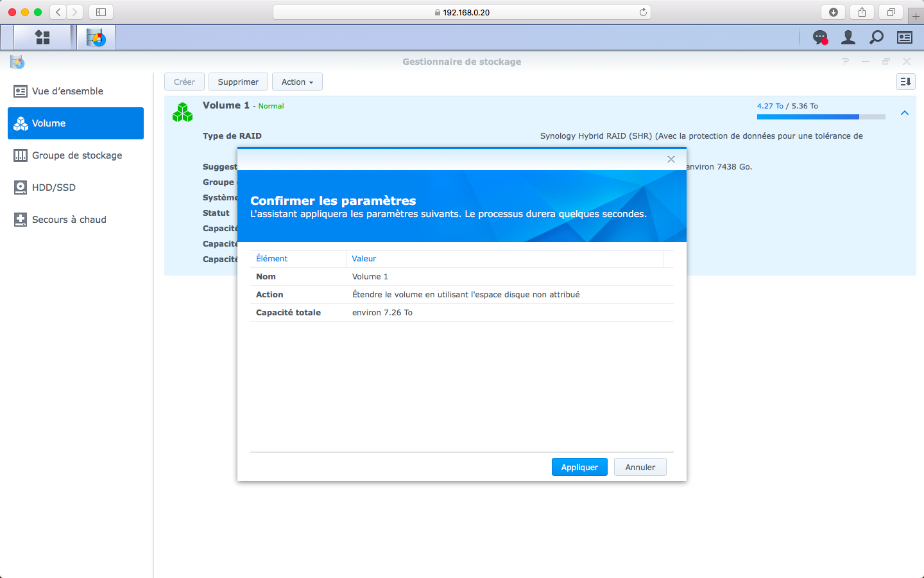This screenshot has width=924, height=578.
Task: Select the Capacité totale value environ 7.26 To
Action: (382, 313)
